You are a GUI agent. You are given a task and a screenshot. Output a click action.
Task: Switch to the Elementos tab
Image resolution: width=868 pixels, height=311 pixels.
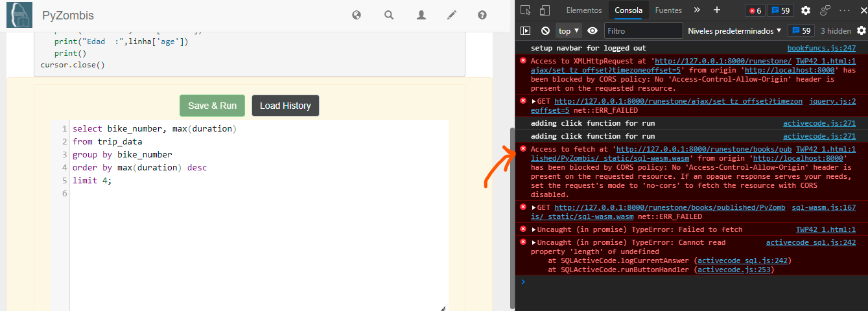[584, 10]
